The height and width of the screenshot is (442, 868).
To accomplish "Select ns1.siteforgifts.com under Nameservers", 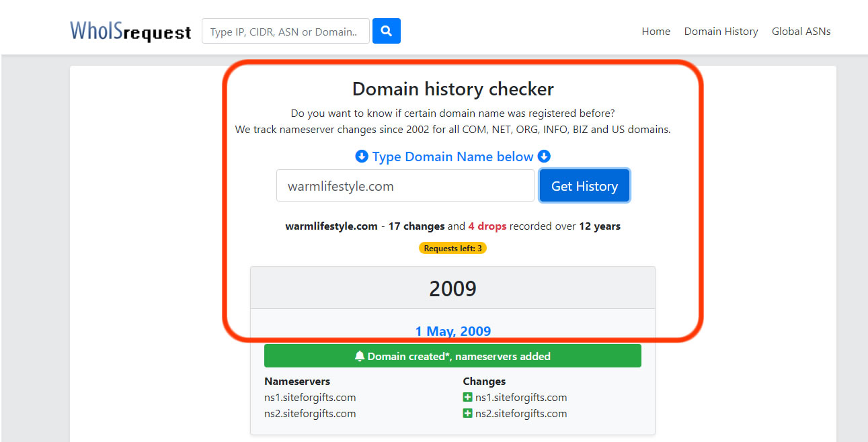I will 310,397.
